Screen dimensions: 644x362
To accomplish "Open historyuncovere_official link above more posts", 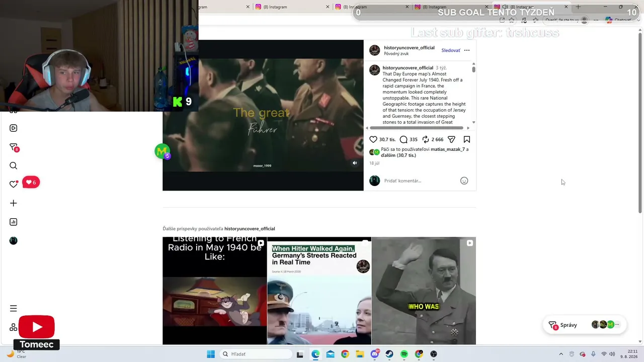I will click(250, 229).
